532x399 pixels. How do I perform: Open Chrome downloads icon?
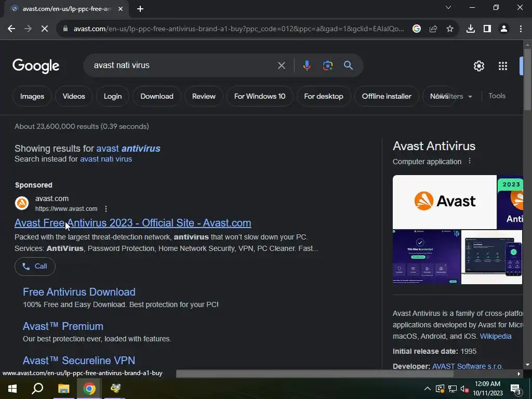(471, 29)
